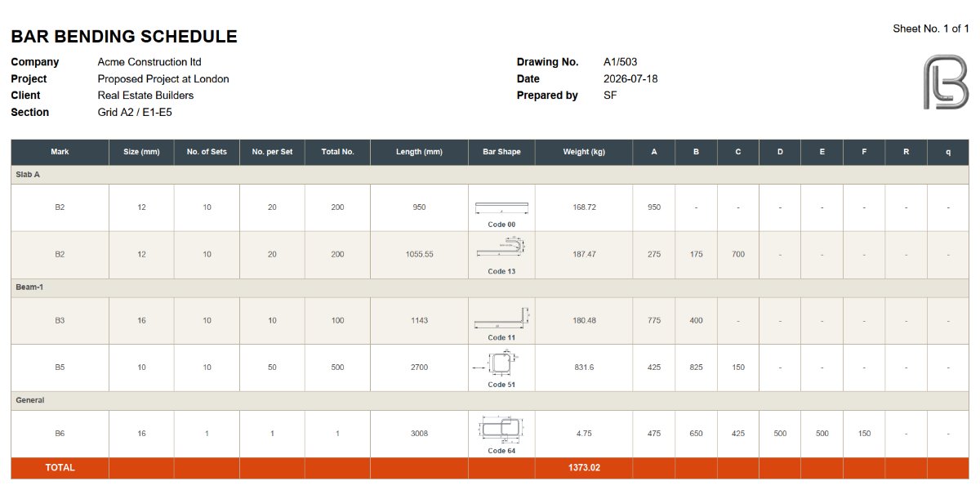Click the B3 mark cell

(60, 321)
